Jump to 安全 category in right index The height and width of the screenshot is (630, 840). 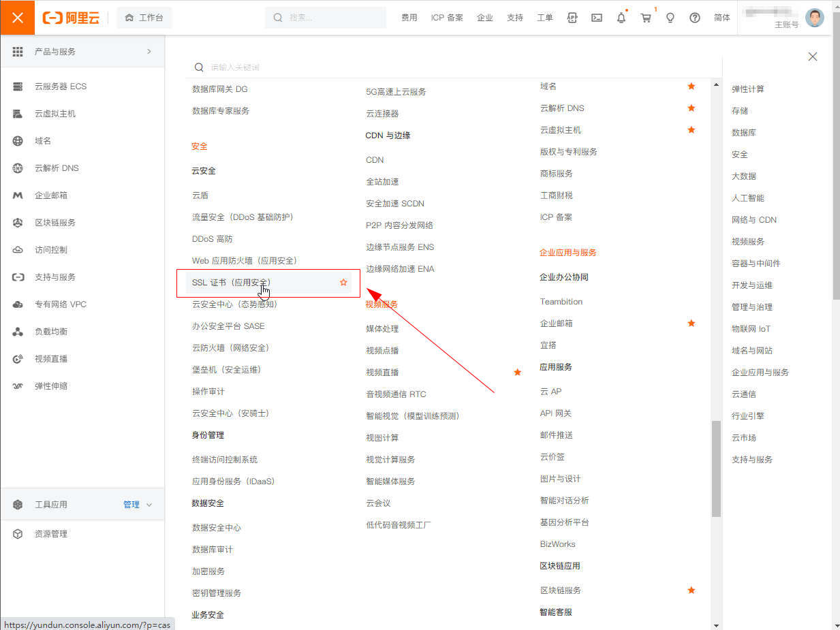[x=740, y=155]
